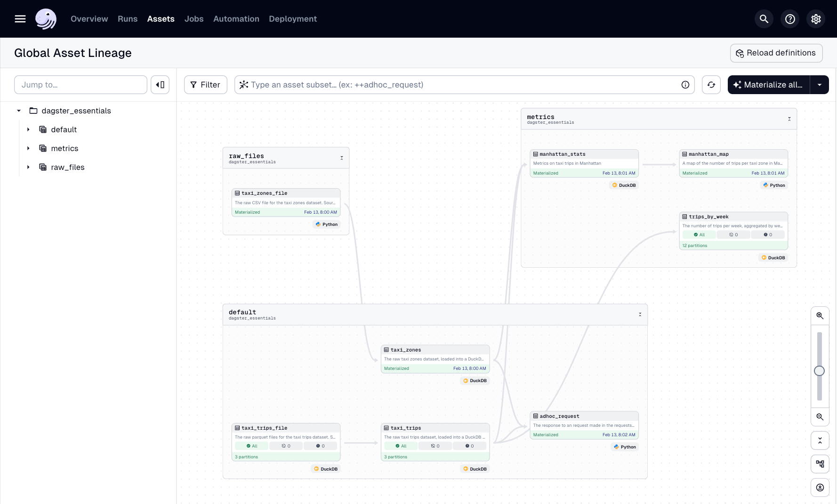Collapse the left sidebar panel
Image resolution: width=837 pixels, height=504 pixels.
(x=160, y=85)
